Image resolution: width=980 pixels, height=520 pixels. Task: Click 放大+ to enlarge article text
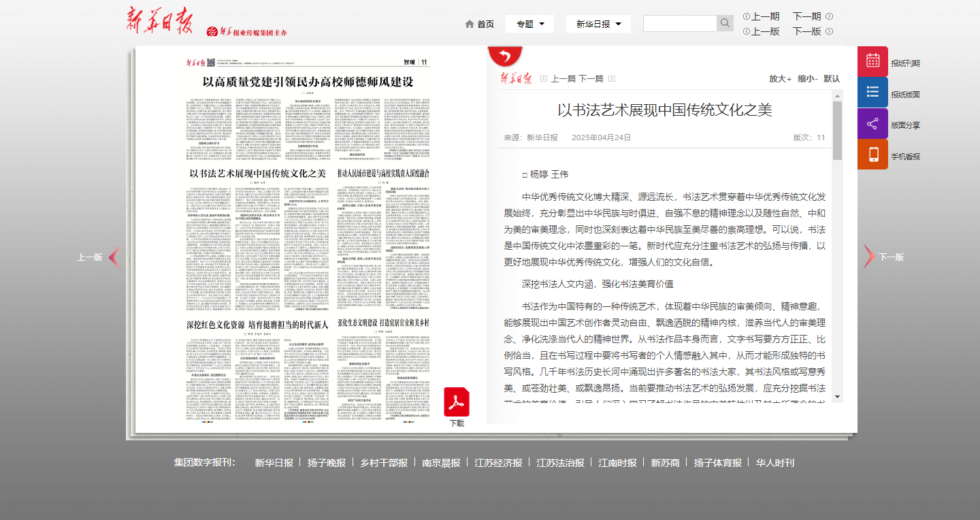tap(780, 78)
